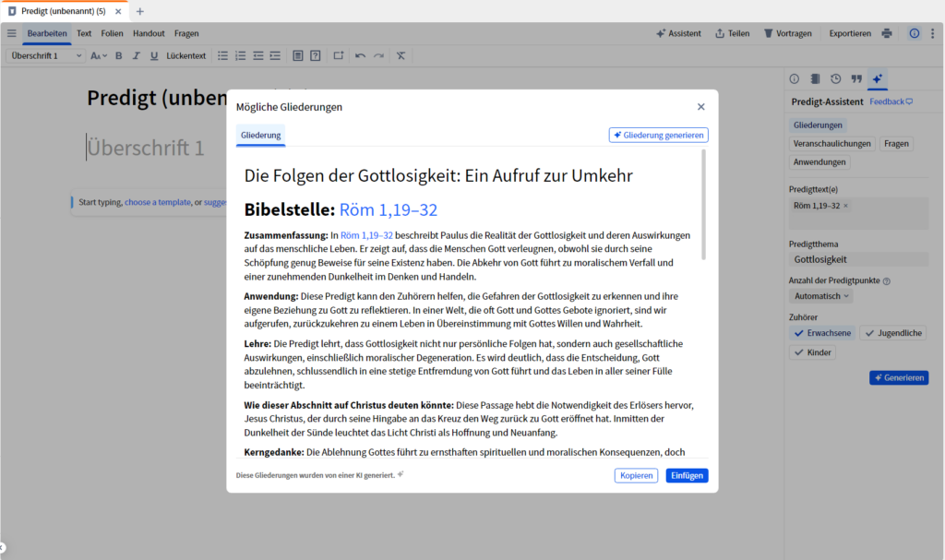Click the blue info circle icon
This screenshot has height=560, width=945.
(x=915, y=33)
